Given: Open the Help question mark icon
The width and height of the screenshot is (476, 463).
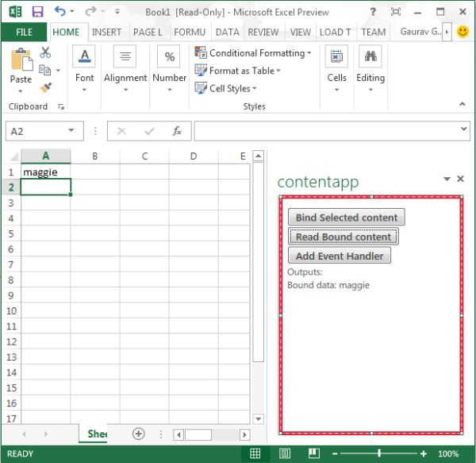Looking at the screenshot, I should pyautogui.click(x=373, y=12).
